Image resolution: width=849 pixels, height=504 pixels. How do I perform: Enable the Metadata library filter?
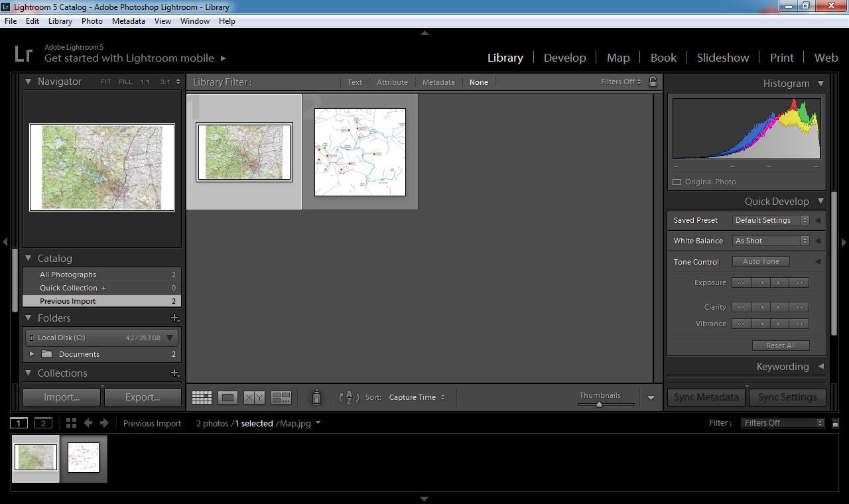tap(438, 82)
